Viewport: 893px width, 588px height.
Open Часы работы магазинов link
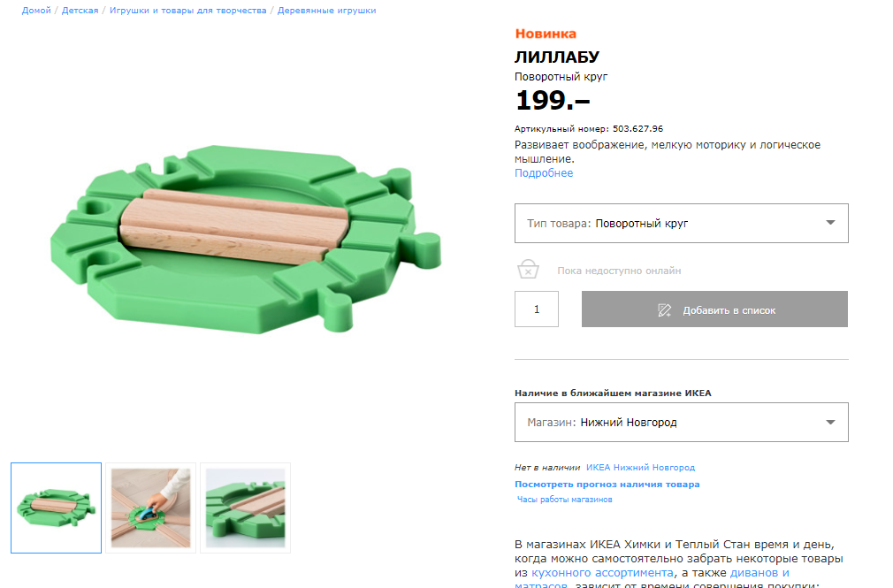564,500
